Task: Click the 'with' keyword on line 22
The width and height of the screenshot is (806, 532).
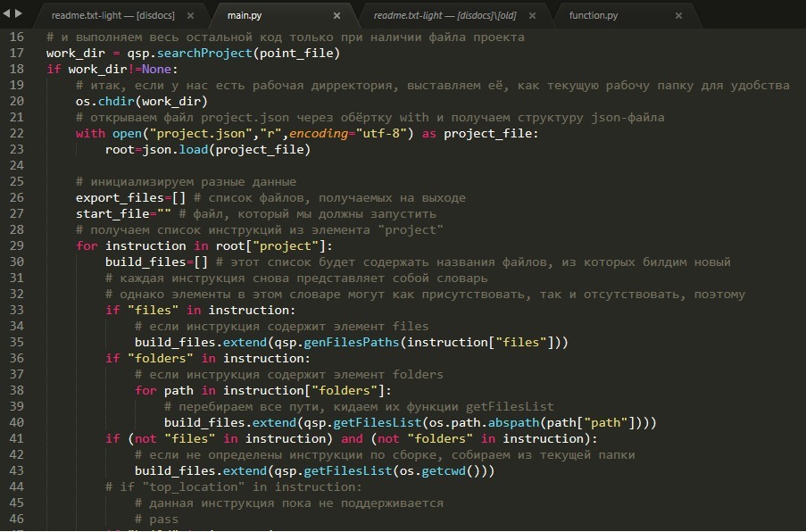Action: 90,134
